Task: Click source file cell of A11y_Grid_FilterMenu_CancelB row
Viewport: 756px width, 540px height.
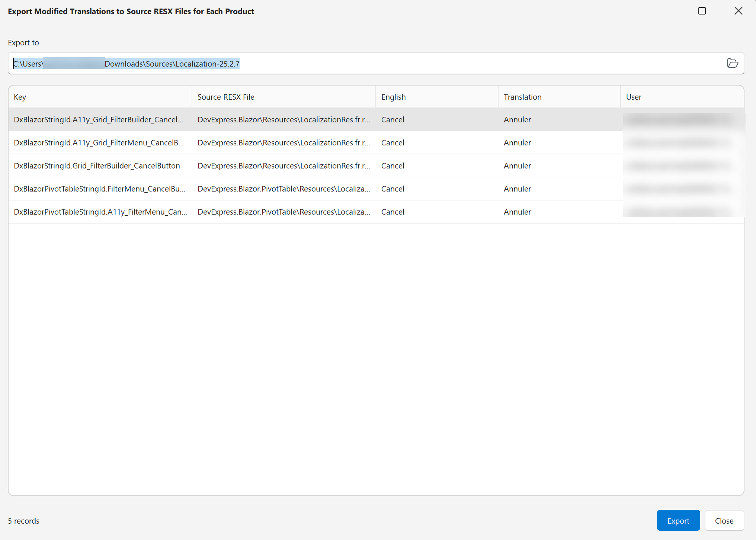Action: [284, 143]
